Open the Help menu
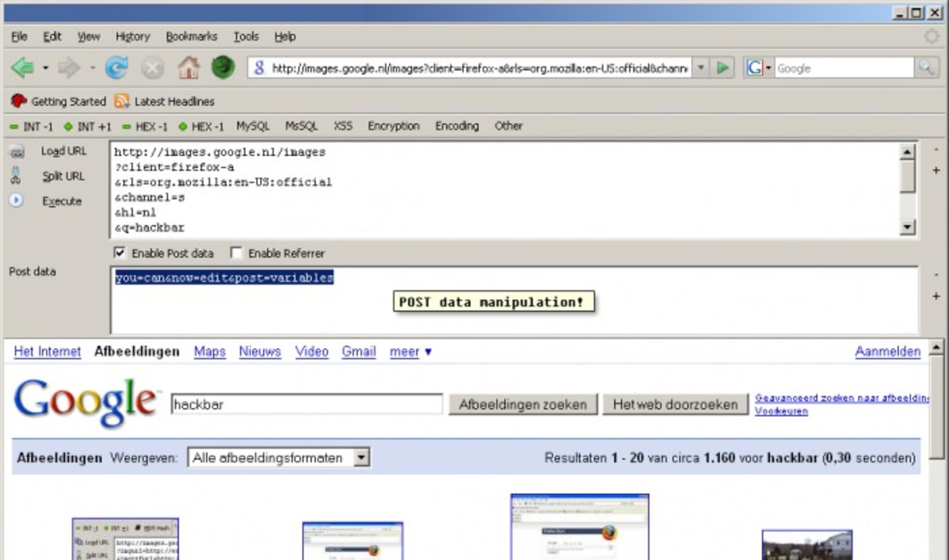The width and height of the screenshot is (949, 560). [x=285, y=37]
